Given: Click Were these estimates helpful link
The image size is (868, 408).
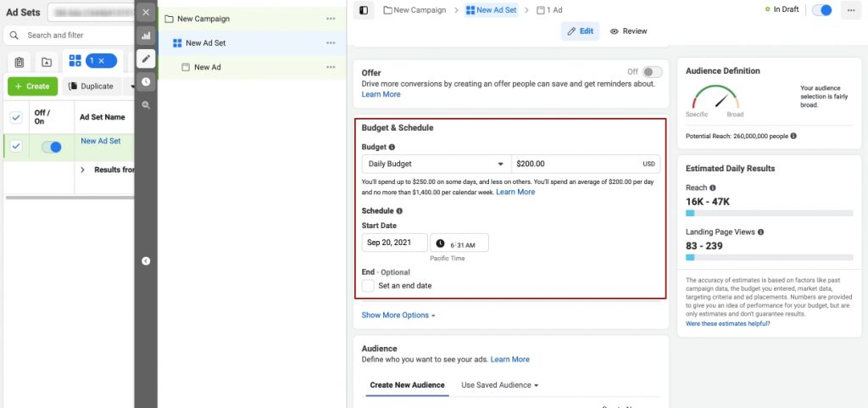Looking at the screenshot, I should (728, 323).
